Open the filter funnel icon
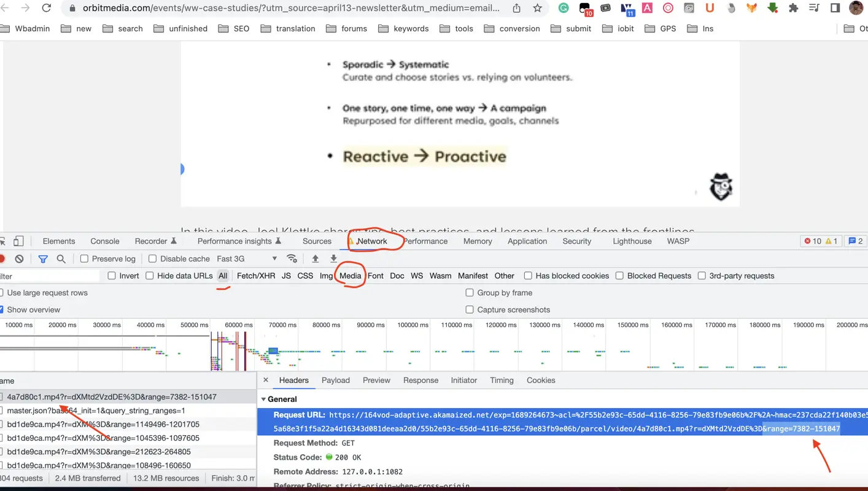This screenshot has width=868, height=491. [x=43, y=258]
